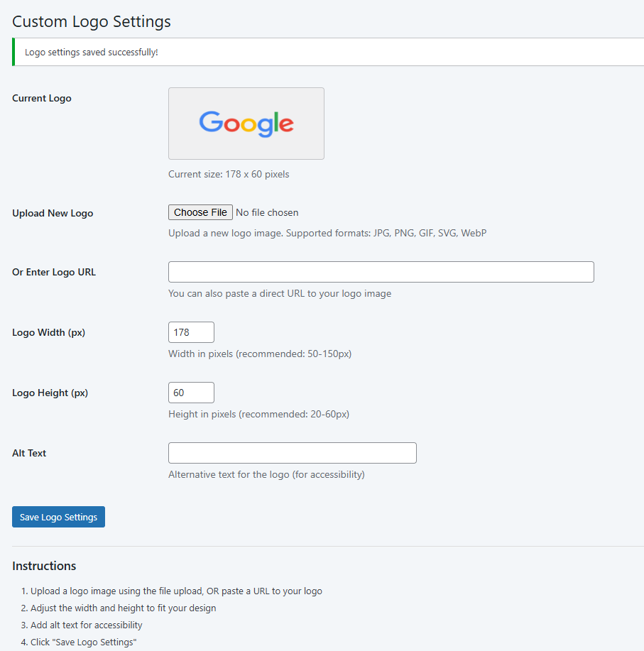Click the "Custom Logo Settings" page heading
644x651 pixels.
92,21
